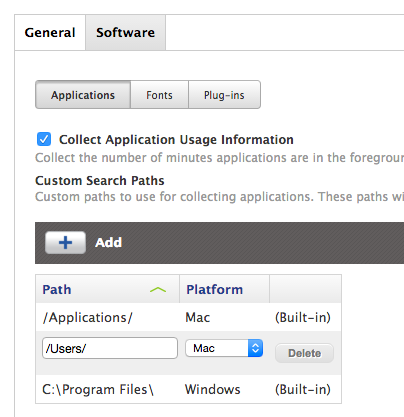Switch to the General tab

(50, 33)
